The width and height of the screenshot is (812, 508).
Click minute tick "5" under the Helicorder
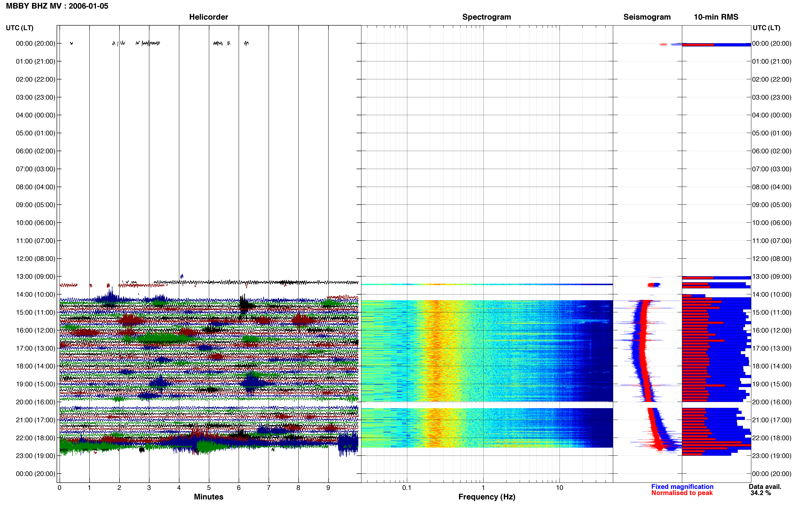[209, 488]
